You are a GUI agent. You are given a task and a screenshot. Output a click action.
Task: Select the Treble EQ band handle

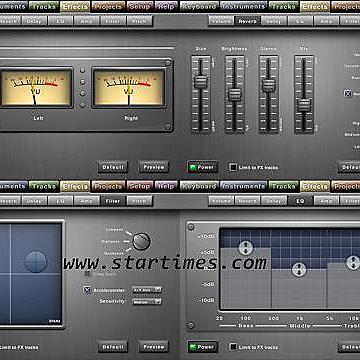click(353, 262)
